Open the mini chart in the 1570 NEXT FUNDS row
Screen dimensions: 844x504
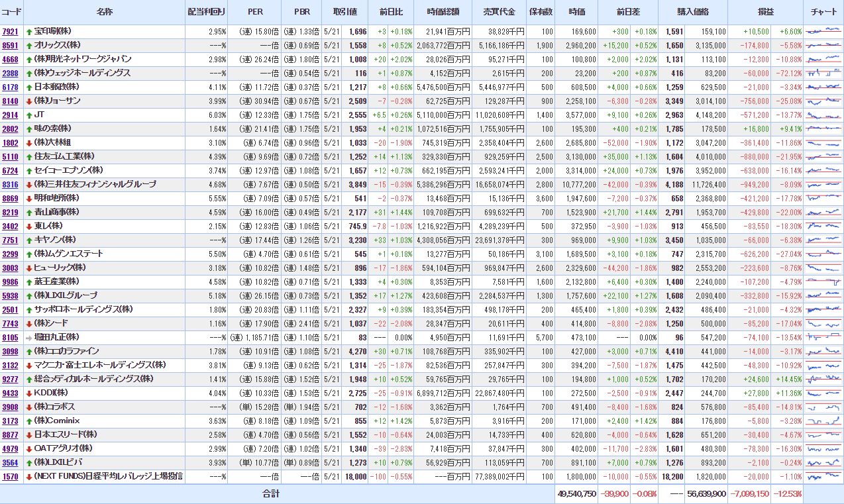click(x=823, y=476)
